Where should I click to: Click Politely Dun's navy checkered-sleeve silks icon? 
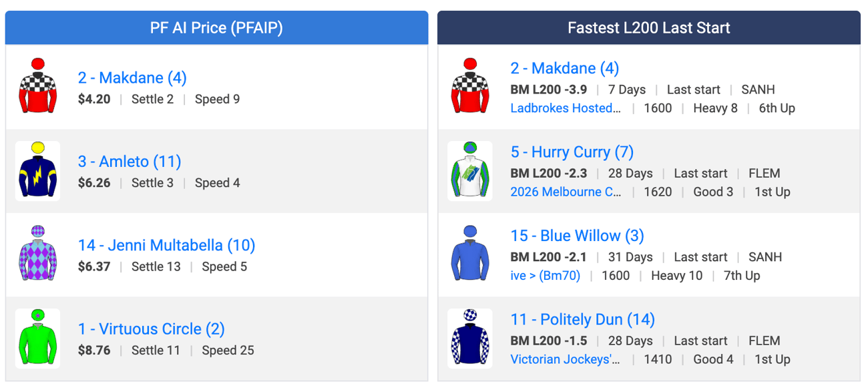(x=470, y=338)
